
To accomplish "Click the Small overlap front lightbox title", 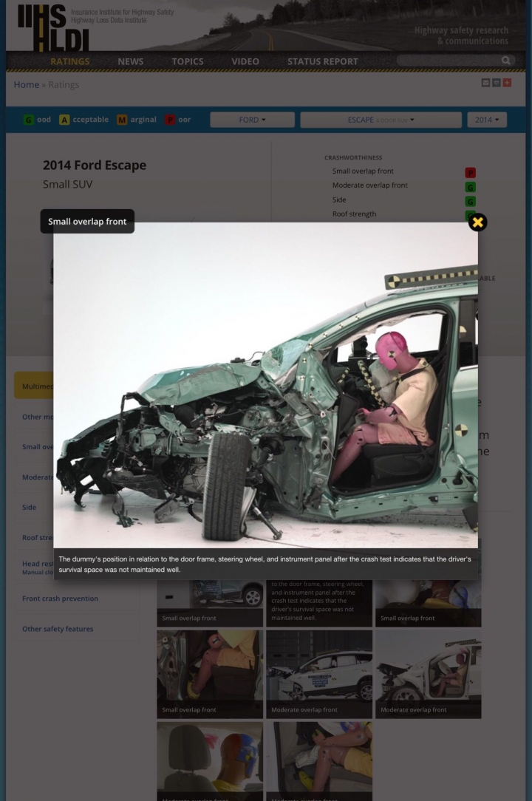I will pos(87,221).
